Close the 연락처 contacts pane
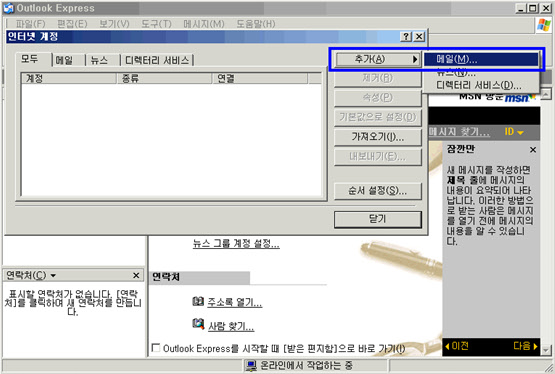The height and width of the screenshot is (374, 555). pos(136,275)
